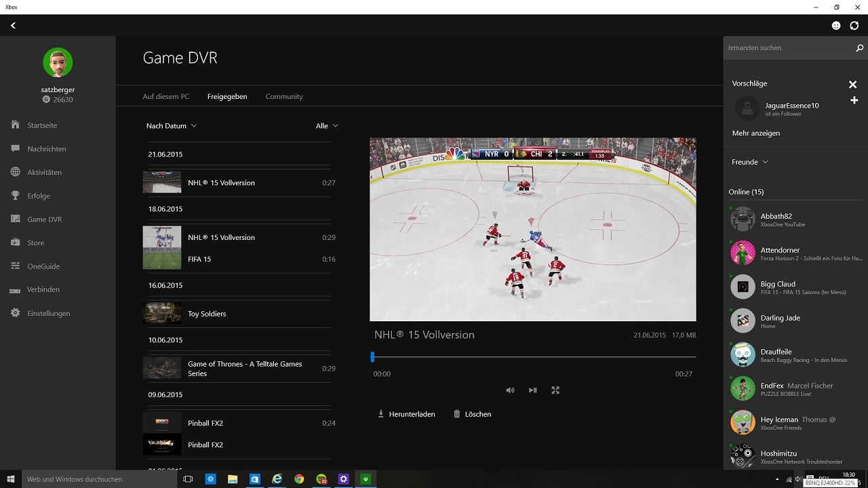The width and height of the screenshot is (868, 488).
Task: Open friend Drauffeile
Action: 795,355
